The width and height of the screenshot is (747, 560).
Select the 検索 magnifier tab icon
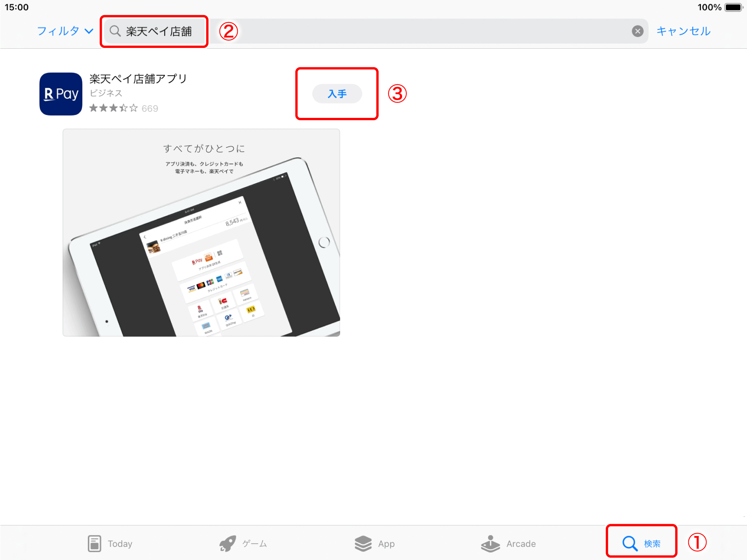pyautogui.click(x=630, y=543)
